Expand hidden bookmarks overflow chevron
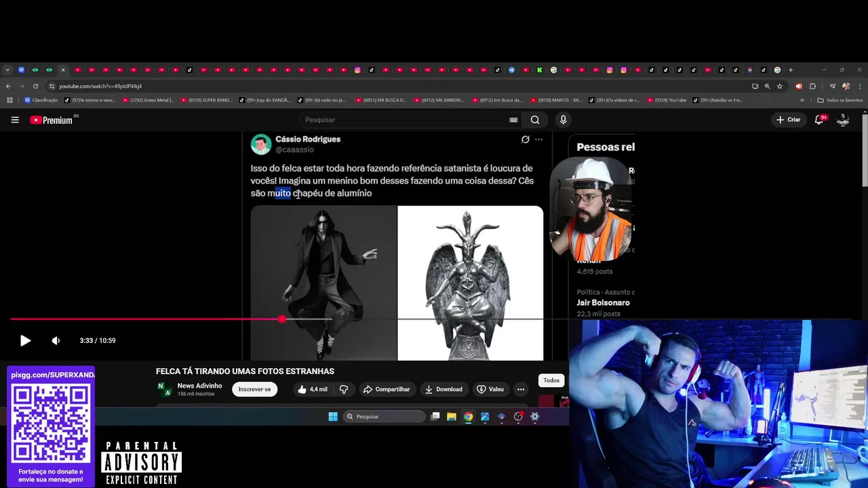Viewport: 868px width, 488px height. click(x=802, y=100)
